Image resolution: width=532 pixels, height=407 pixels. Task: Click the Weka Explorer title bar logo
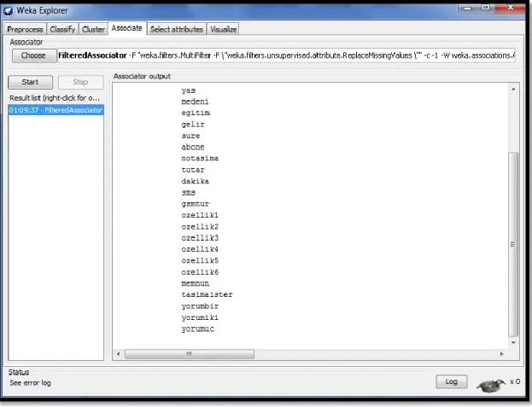point(9,10)
